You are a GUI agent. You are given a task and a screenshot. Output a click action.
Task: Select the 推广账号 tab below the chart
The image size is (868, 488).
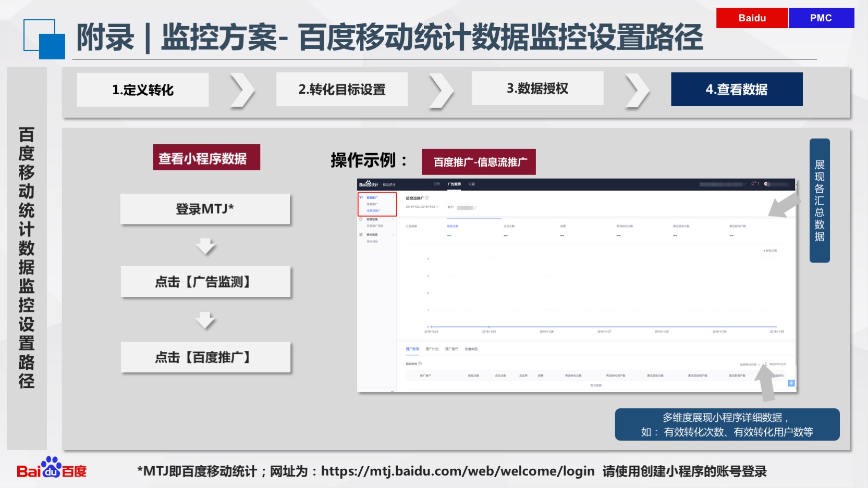pyautogui.click(x=412, y=349)
